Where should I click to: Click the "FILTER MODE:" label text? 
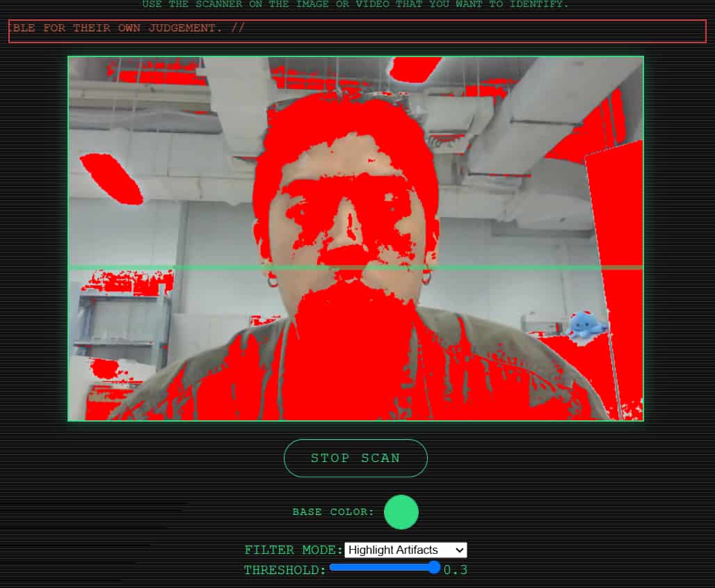click(294, 550)
